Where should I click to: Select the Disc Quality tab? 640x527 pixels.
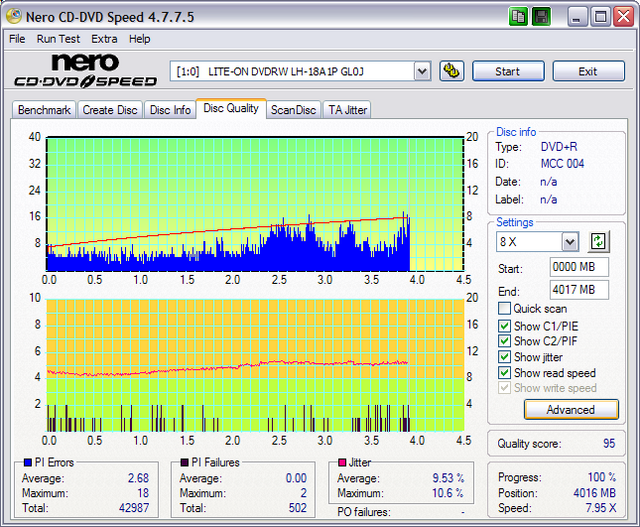(x=231, y=108)
